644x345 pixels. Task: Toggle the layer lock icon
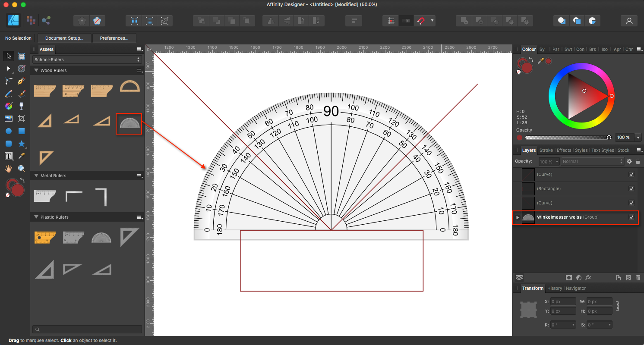(638, 161)
